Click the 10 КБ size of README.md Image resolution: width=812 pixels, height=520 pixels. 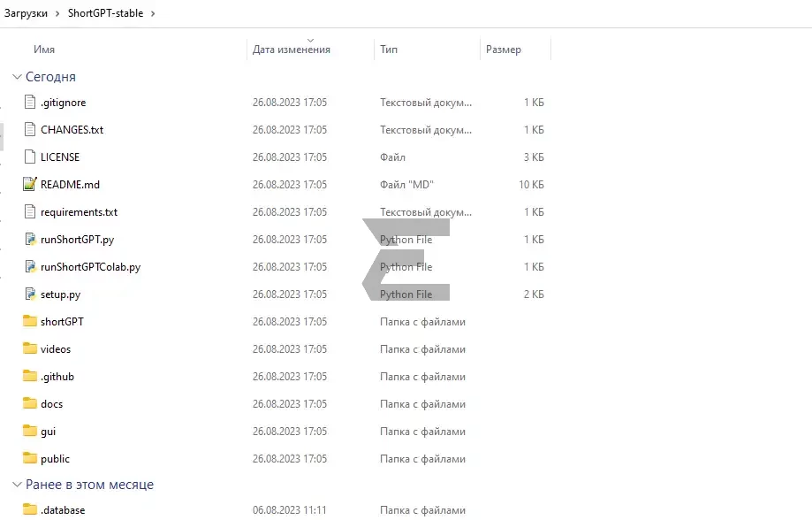tap(531, 185)
